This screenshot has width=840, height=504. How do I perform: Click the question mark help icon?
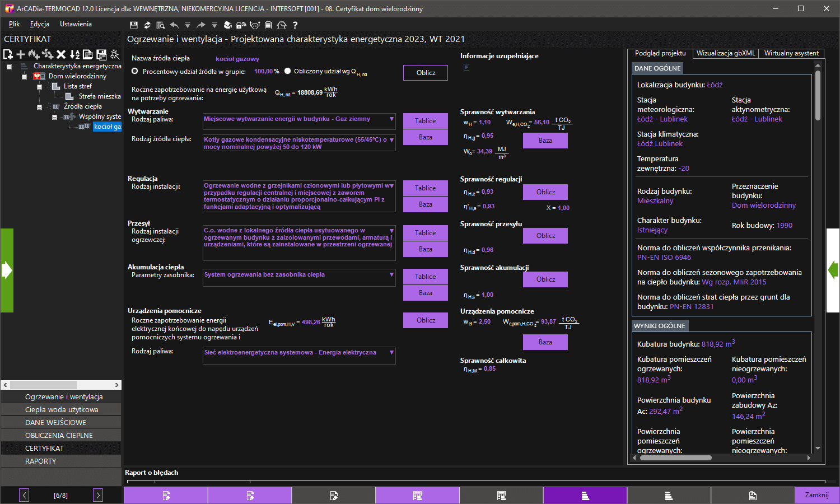(x=295, y=25)
